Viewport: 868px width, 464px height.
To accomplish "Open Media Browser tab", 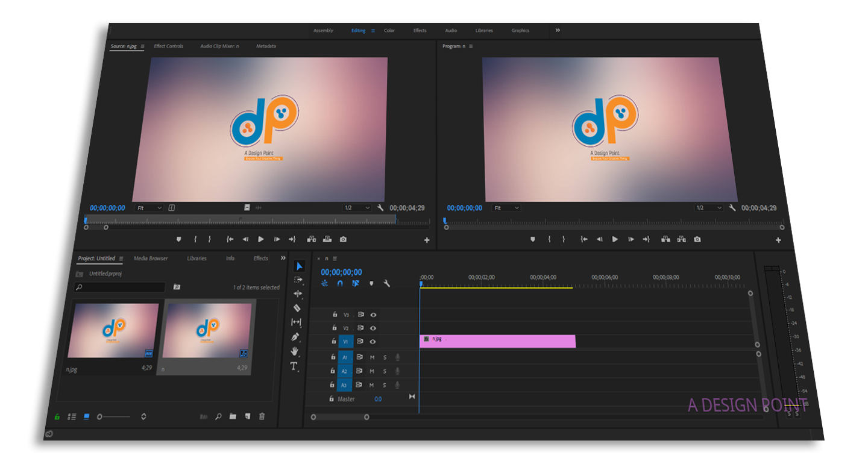I will pyautogui.click(x=151, y=259).
